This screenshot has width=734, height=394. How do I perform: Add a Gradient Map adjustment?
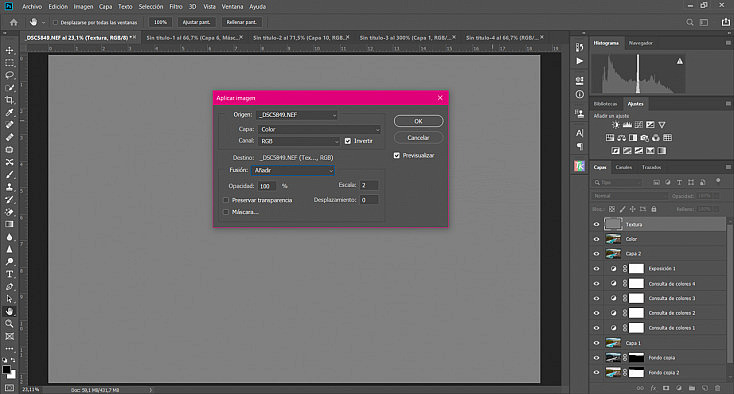click(661, 151)
